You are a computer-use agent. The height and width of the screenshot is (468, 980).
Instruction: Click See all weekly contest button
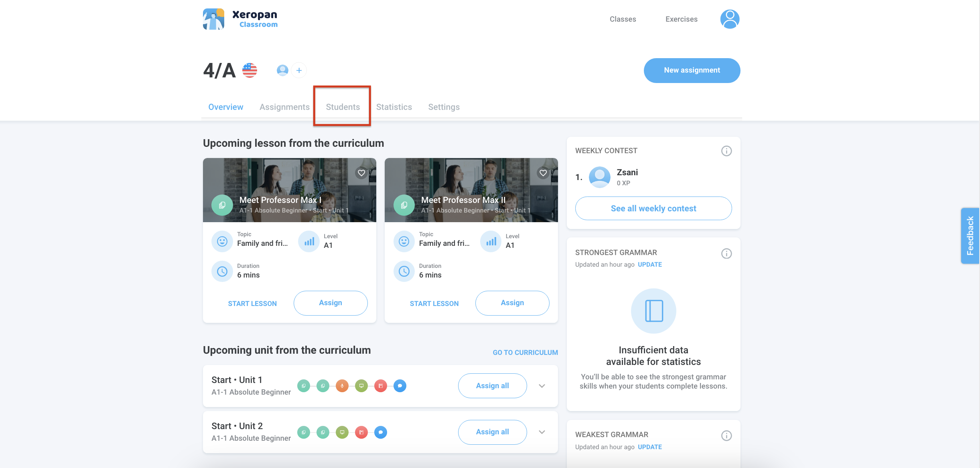653,209
